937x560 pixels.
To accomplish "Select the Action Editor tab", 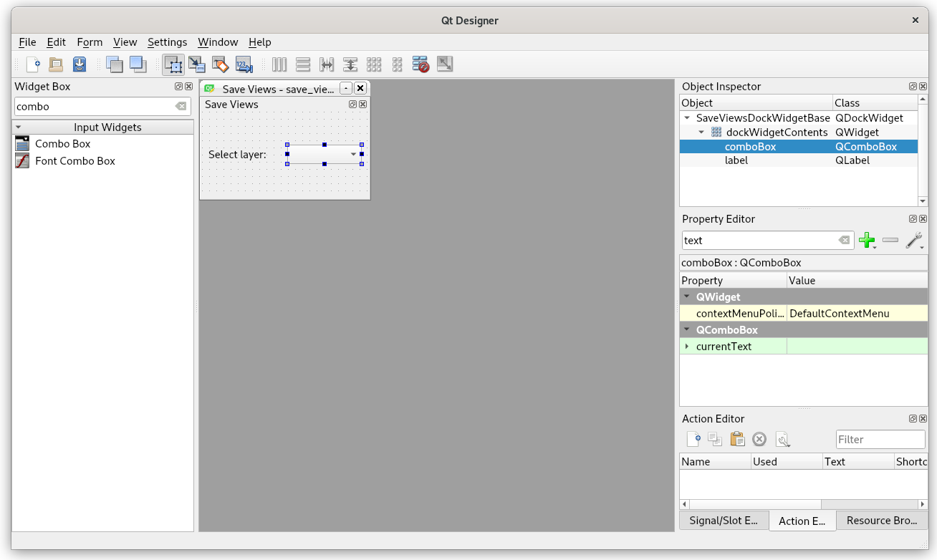I will click(x=802, y=521).
